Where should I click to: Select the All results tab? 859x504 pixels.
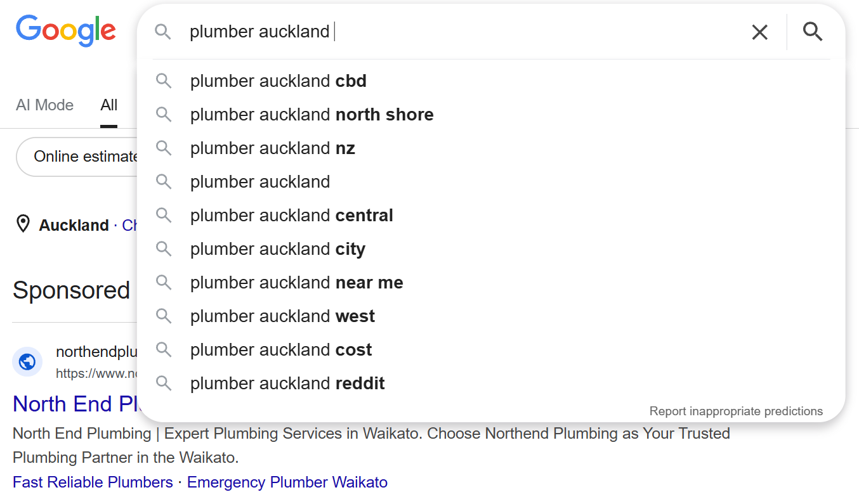tap(109, 105)
